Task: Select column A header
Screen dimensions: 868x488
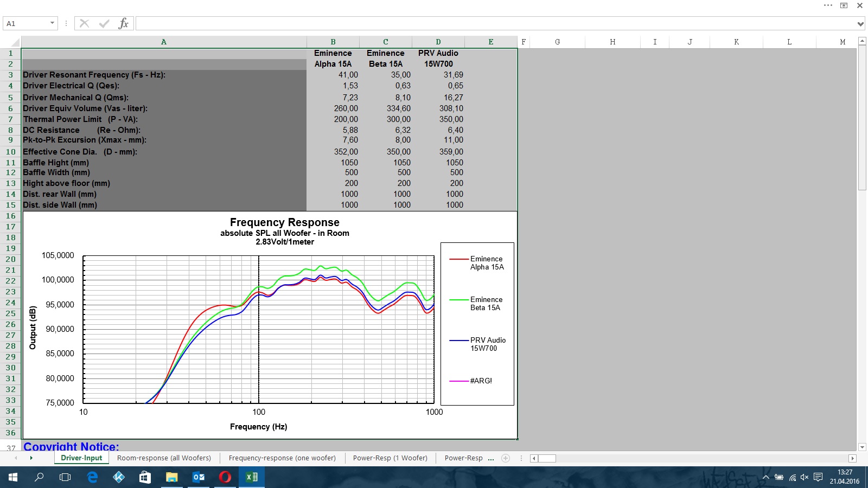Action: (x=164, y=42)
